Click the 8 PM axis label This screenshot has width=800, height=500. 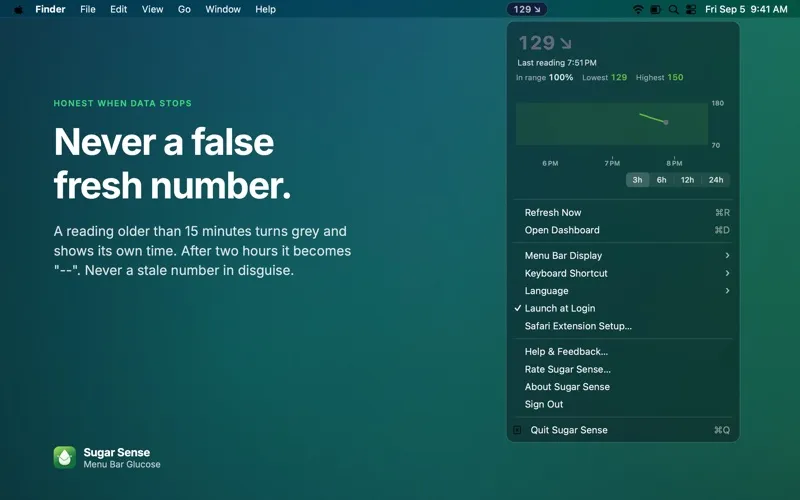(x=674, y=163)
